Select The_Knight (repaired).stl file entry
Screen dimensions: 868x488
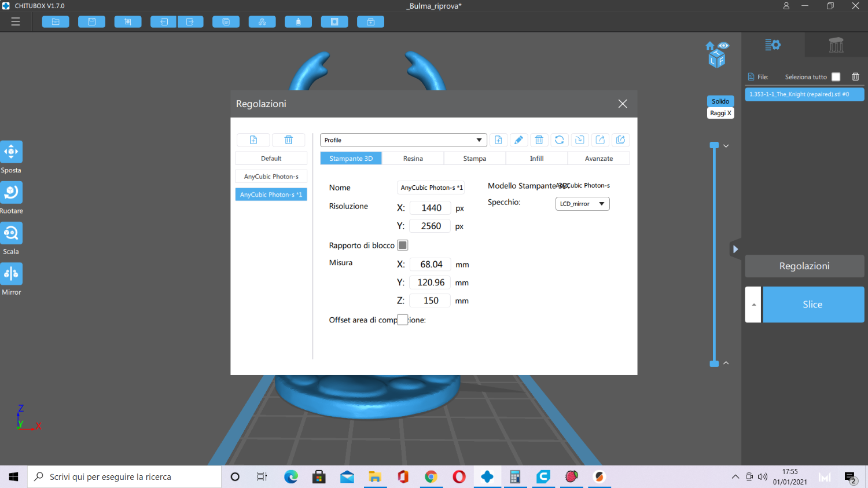804,94
